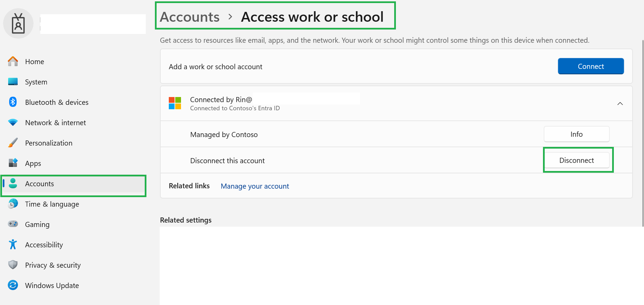Image resolution: width=644 pixels, height=305 pixels.
Task: Click Accounts in the breadcrumb
Action: (x=190, y=17)
